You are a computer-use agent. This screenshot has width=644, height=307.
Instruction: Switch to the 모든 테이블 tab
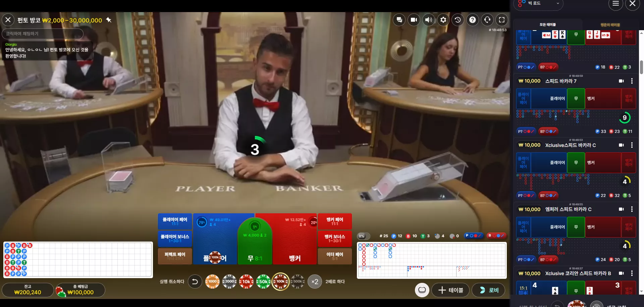coord(547,24)
